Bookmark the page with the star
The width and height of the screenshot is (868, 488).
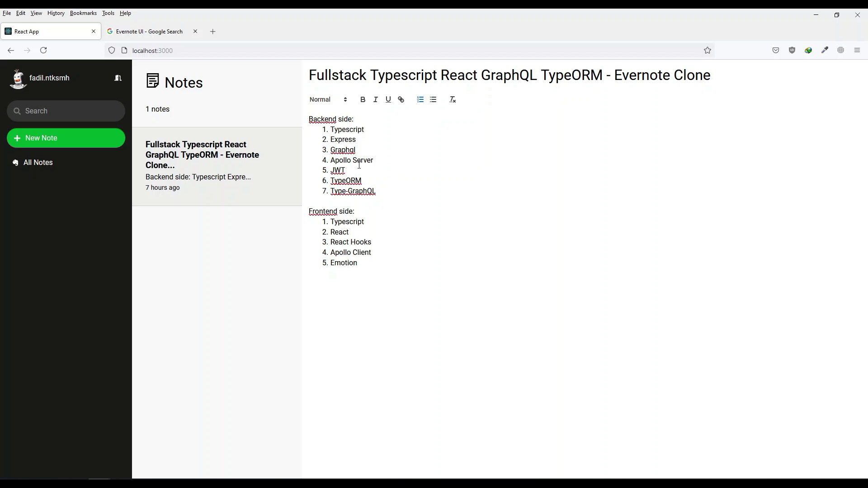point(708,50)
